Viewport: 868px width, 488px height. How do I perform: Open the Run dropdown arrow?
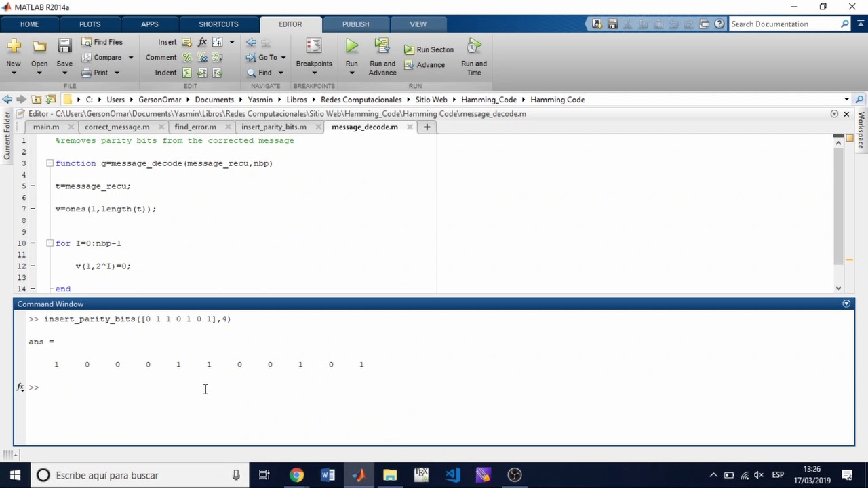(351, 73)
